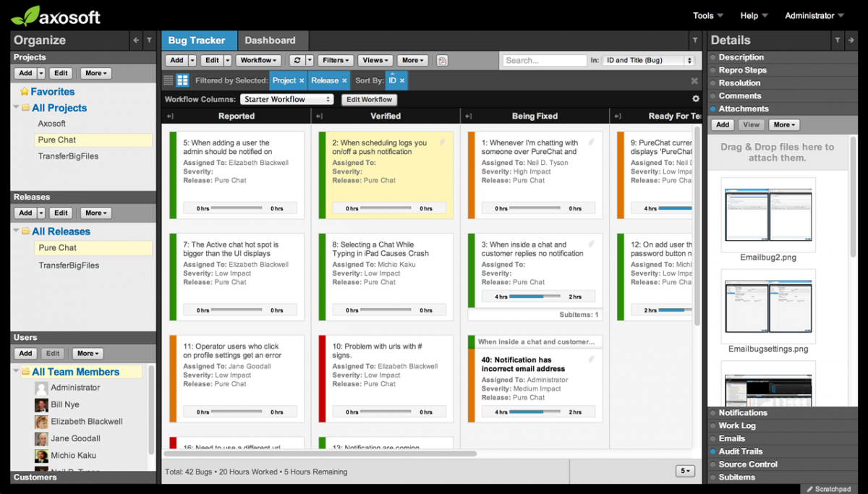Screen dimensions: 868x494
Task: Click the Edit Workflow button
Action: tap(369, 99)
